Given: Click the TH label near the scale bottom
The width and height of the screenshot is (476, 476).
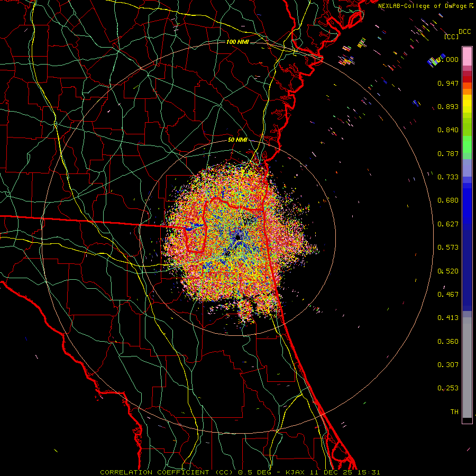Looking at the screenshot, I should point(454,412).
